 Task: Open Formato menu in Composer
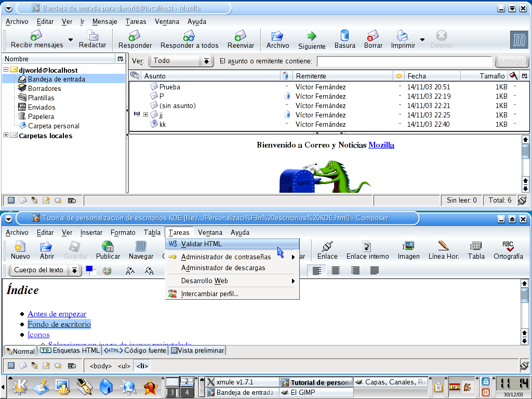pos(123,232)
